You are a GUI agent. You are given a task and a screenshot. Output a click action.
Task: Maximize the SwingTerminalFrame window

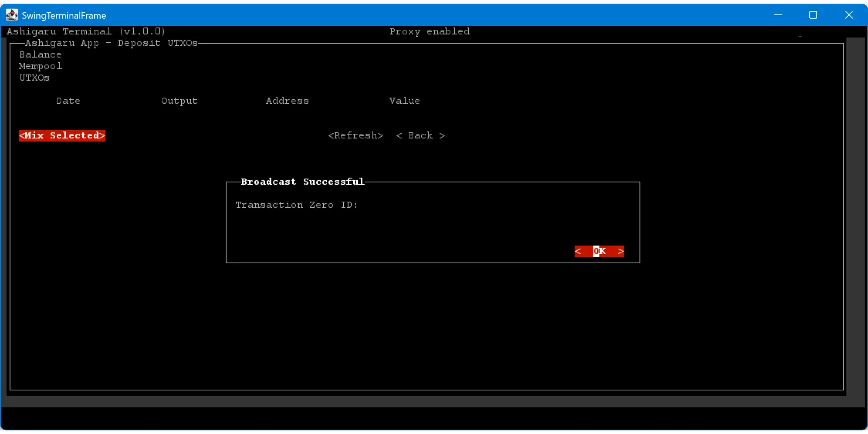point(813,15)
